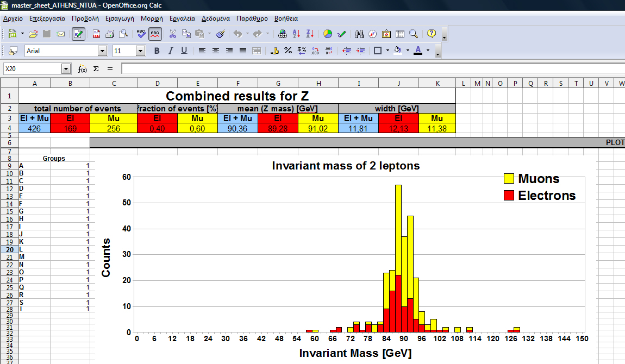625x364 pixels.
Task: Open the Προβολή menu
Action: click(x=85, y=18)
